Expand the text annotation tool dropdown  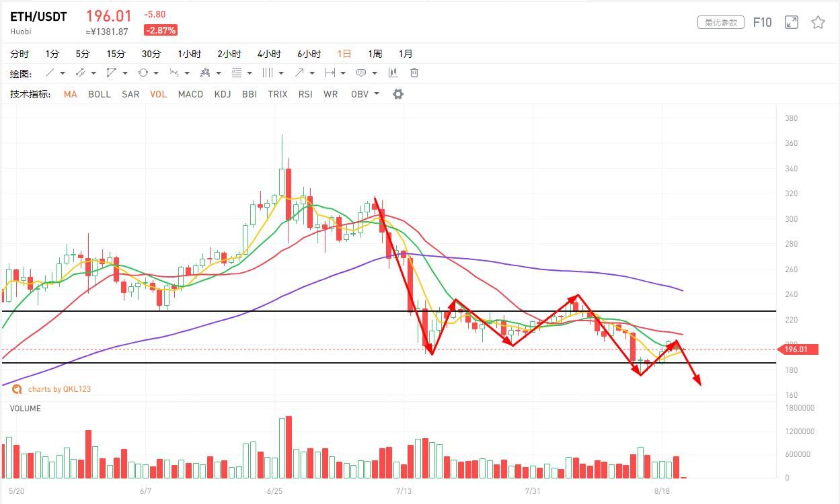click(x=375, y=73)
